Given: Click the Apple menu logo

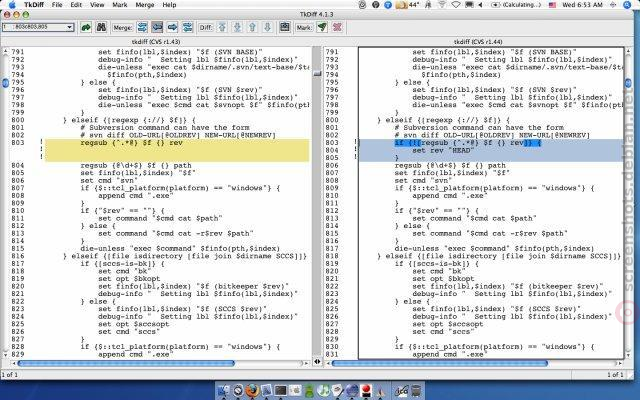Looking at the screenshot, I should [x=12, y=5].
